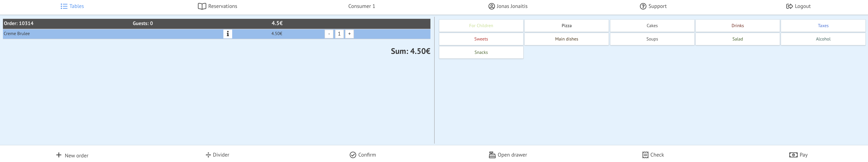Open the Reservations book
The height and width of the screenshot is (162, 868).
pos(217,6)
